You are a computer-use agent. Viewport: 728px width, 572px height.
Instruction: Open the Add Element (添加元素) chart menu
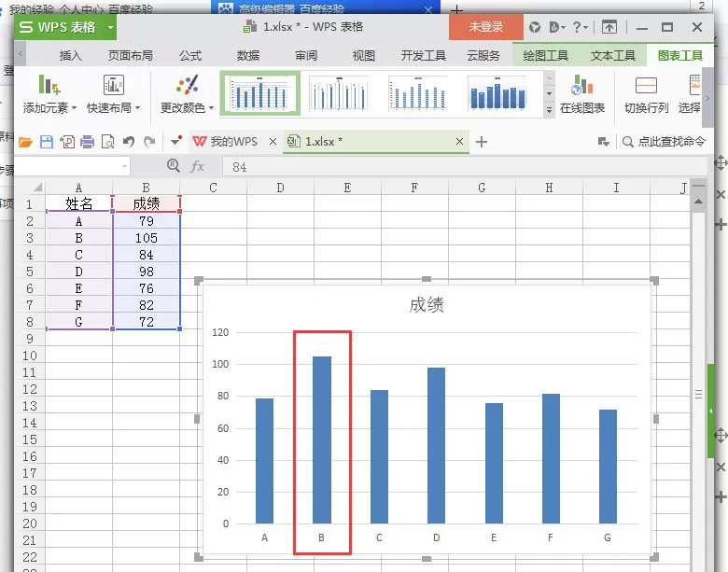click(49, 95)
